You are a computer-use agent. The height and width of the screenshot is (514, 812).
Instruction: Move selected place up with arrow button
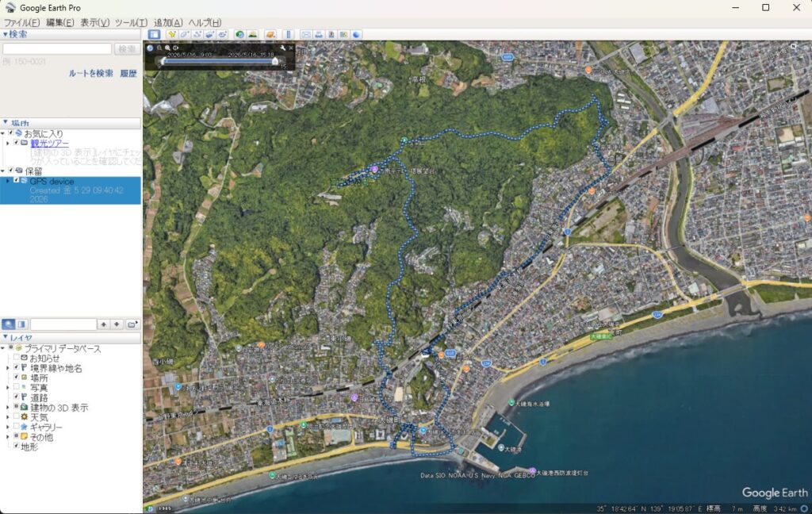pos(104,324)
